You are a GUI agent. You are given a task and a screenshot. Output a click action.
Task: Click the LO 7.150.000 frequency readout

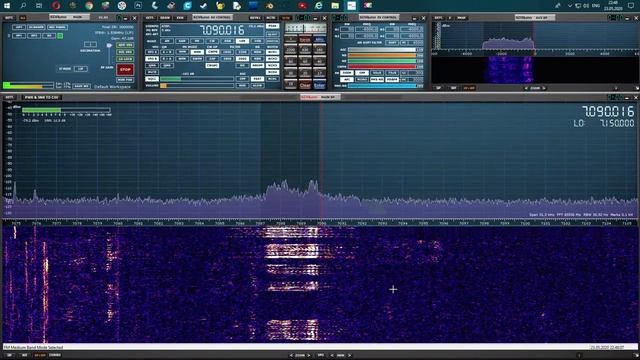click(x=604, y=123)
